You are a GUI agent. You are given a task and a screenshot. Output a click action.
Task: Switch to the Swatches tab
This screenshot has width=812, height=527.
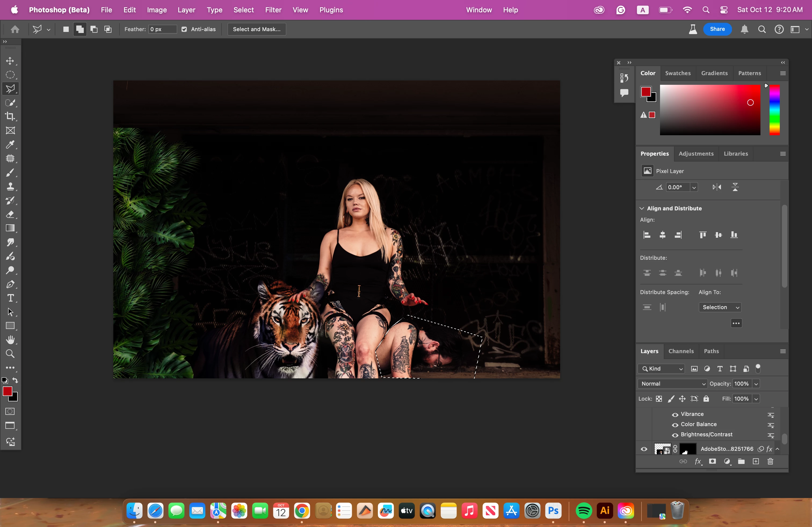tap(677, 73)
